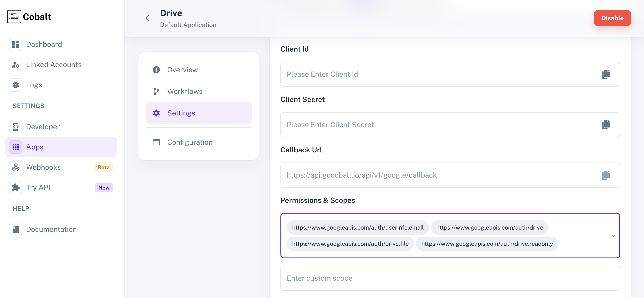644x298 pixels.
Task: Copy the Client Secret value
Action: [606, 124]
